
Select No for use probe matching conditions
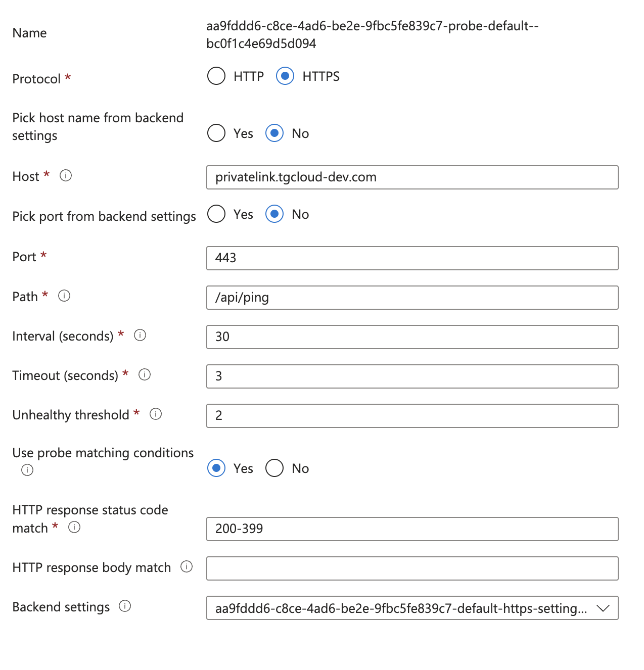click(x=274, y=468)
